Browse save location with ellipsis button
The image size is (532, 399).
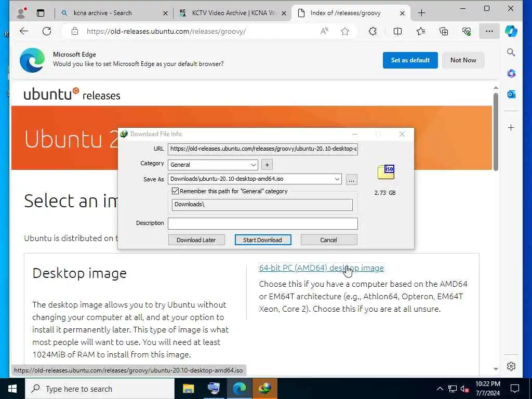352,179
